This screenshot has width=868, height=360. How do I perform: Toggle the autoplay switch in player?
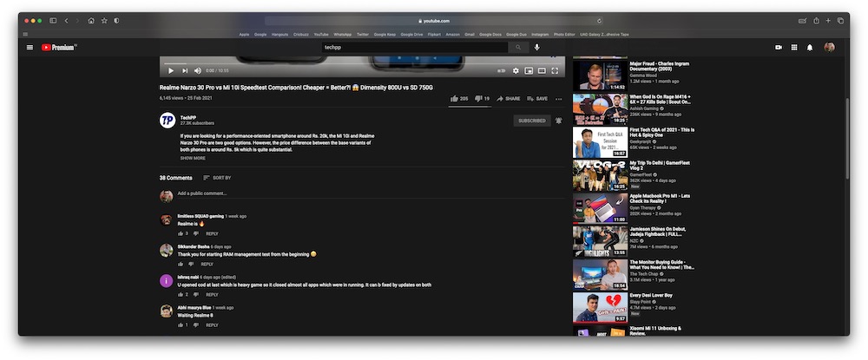[x=502, y=71]
